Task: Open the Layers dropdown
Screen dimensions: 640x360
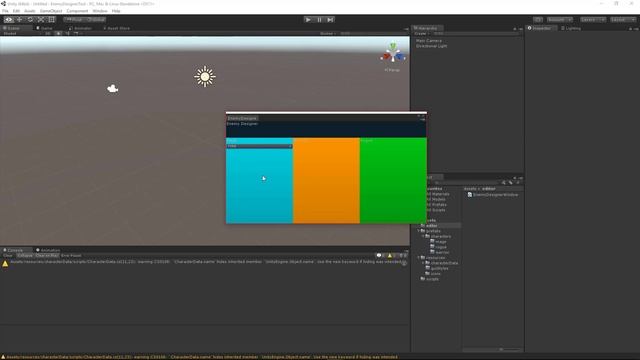Action: coord(593,20)
